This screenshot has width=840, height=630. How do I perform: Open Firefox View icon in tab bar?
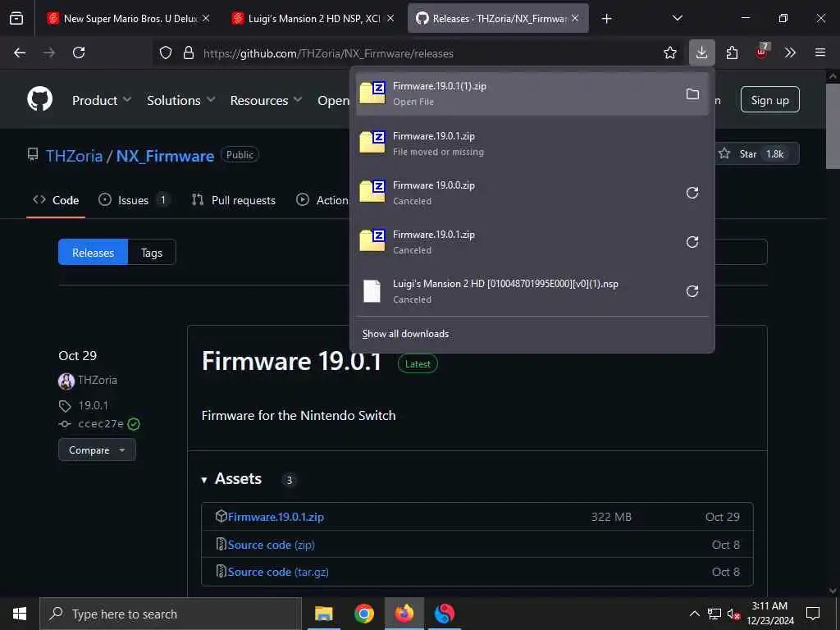[x=16, y=18]
